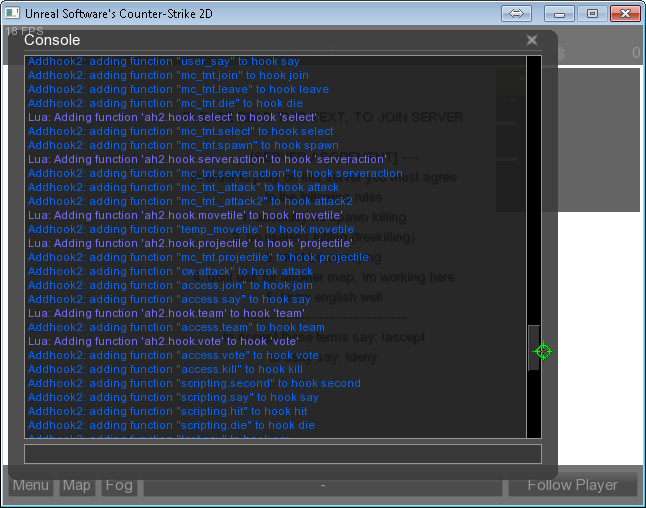Image resolution: width=646 pixels, height=508 pixels.
Task: Select the line '"temp_movetile" to hook movetile'
Action: (191, 229)
